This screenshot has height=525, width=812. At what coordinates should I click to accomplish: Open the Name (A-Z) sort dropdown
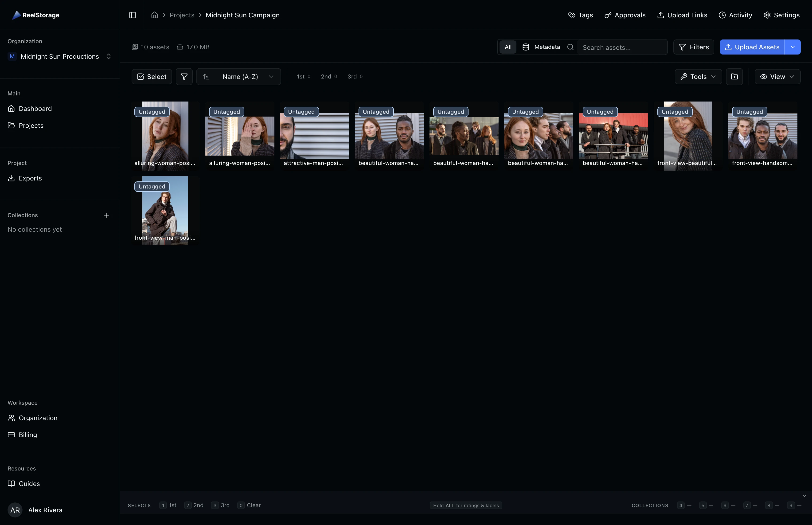(x=238, y=76)
